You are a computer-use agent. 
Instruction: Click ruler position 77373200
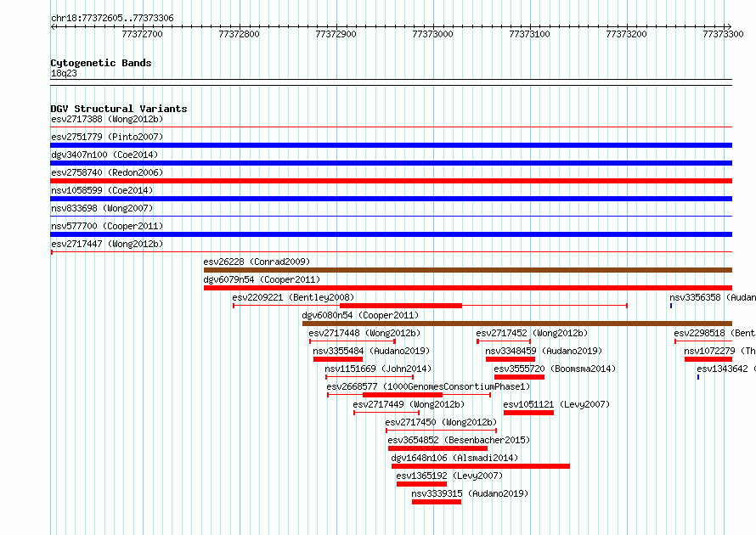(626, 34)
